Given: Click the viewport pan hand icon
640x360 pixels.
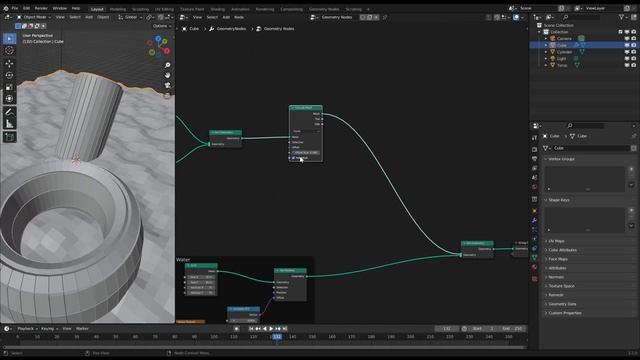Looking at the screenshot, I should tap(167, 76).
